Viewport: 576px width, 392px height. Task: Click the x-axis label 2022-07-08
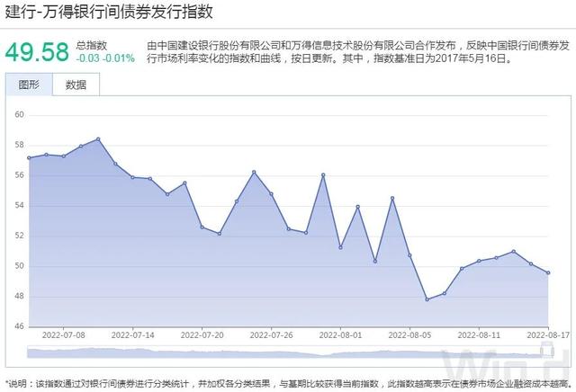coord(64,335)
